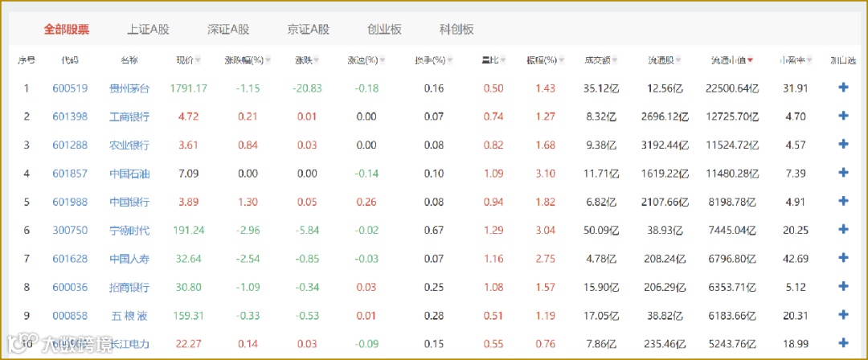This screenshot has height=360, width=868.
Task: Select 宁德时代 turnover value 50.09亿
Action: pos(600,230)
